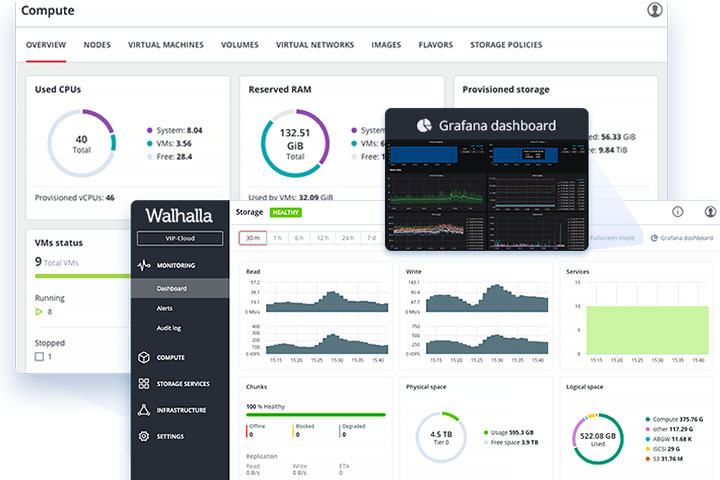Viewport: 720px width, 480px height.
Task: Open the Monitoring section label
Action: (x=176, y=265)
